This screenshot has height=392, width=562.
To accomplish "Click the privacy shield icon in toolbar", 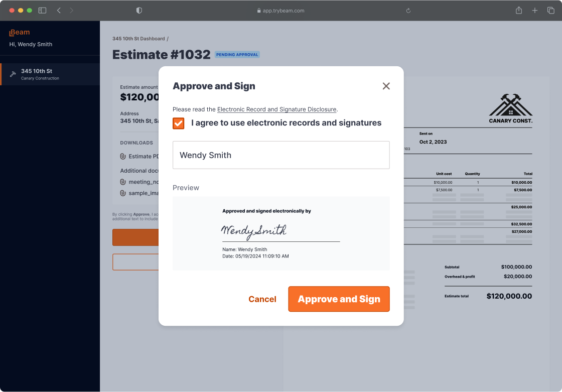I will pyautogui.click(x=139, y=10).
